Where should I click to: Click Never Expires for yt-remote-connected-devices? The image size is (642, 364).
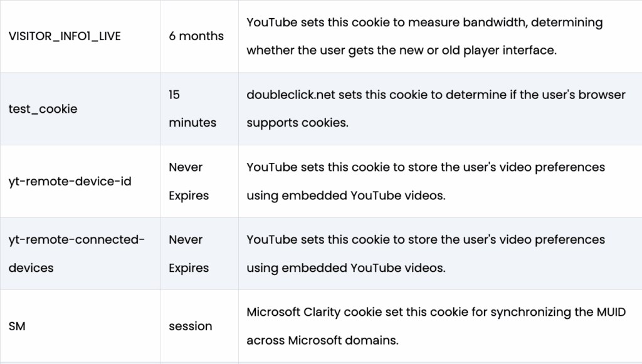(188, 253)
